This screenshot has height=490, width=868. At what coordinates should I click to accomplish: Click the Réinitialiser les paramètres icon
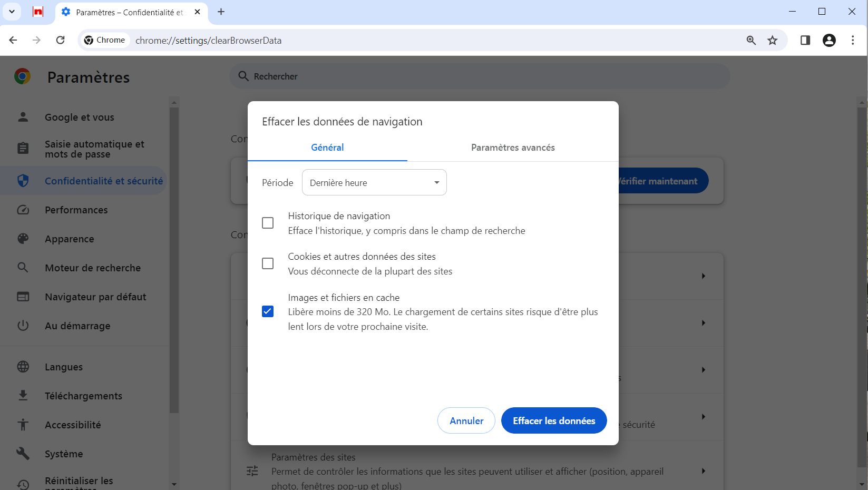pos(23,484)
